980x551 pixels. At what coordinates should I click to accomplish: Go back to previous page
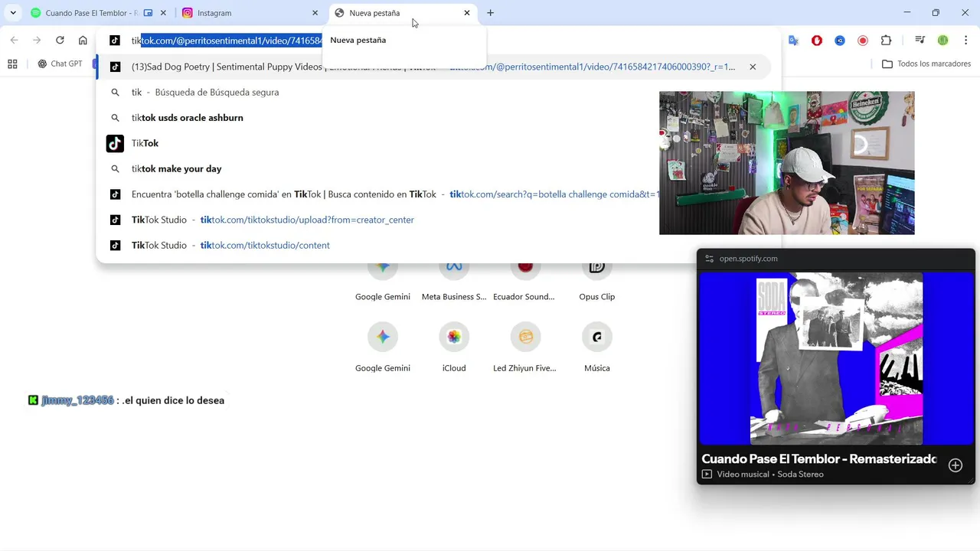click(x=14, y=40)
